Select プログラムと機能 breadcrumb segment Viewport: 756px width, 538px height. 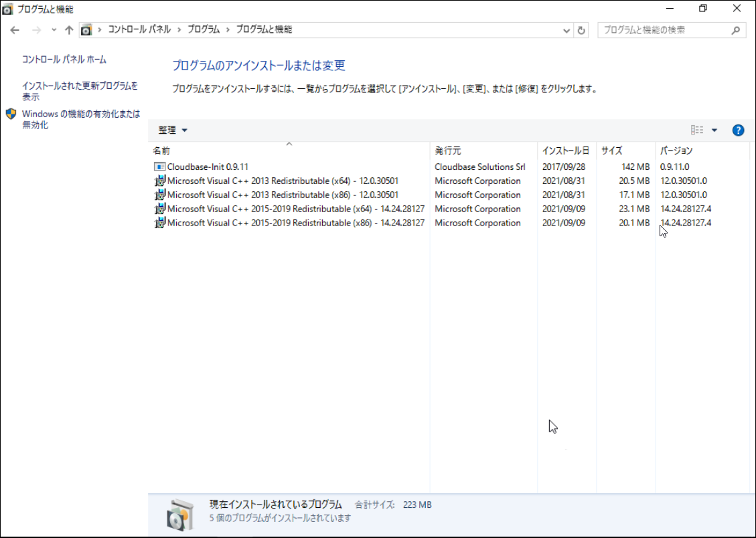pyautogui.click(x=264, y=30)
